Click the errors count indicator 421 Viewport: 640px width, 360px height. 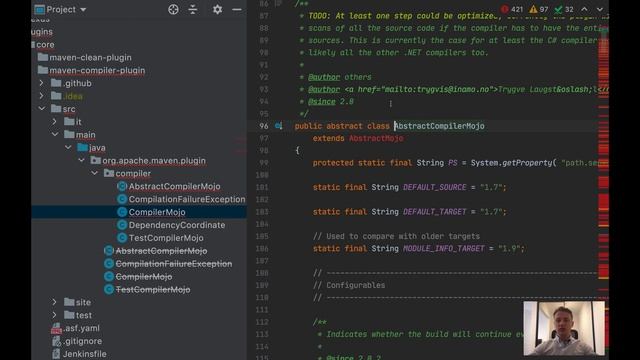512,9
